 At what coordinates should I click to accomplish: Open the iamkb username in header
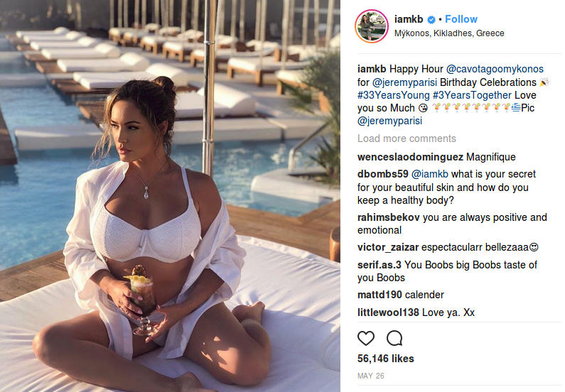(x=409, y=19)
